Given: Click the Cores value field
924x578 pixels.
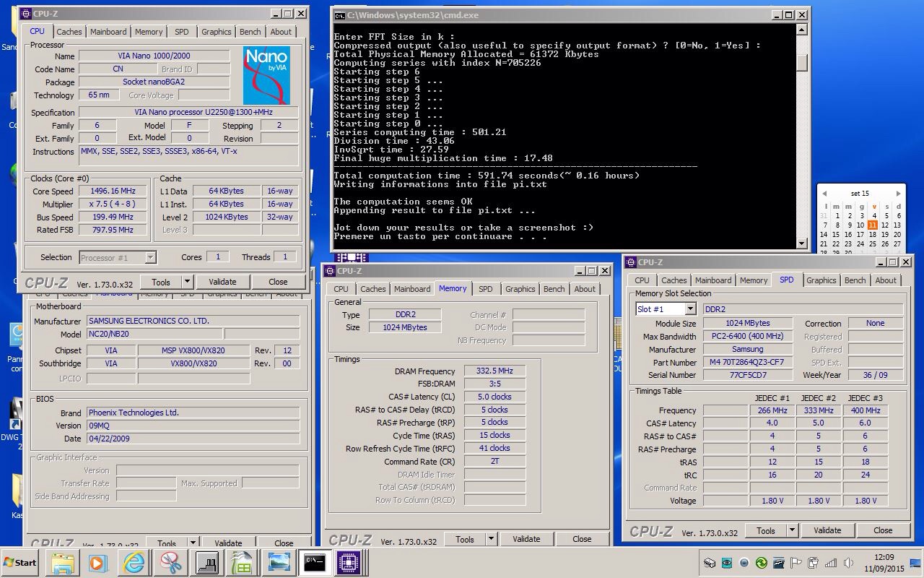Looking at the screenshot, I should 217,256.
